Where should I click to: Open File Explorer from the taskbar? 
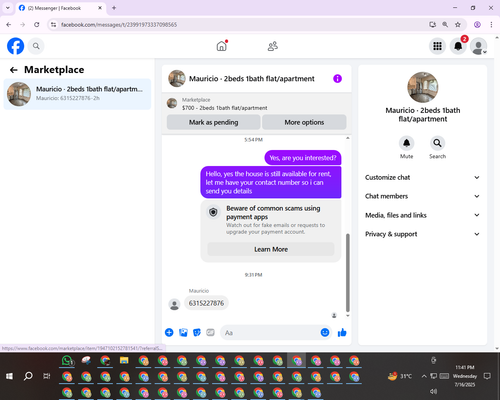pyautogui.click(x=124, y=361)
